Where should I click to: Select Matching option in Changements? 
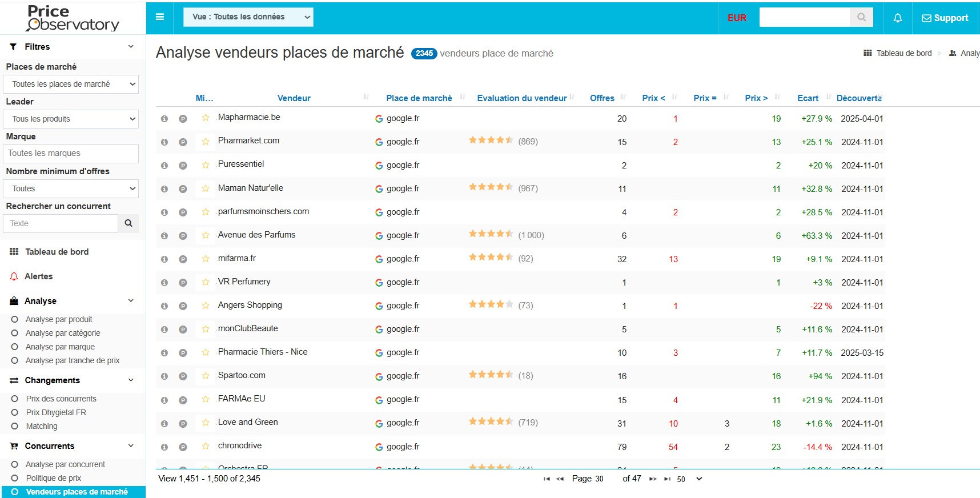point(42,426)
